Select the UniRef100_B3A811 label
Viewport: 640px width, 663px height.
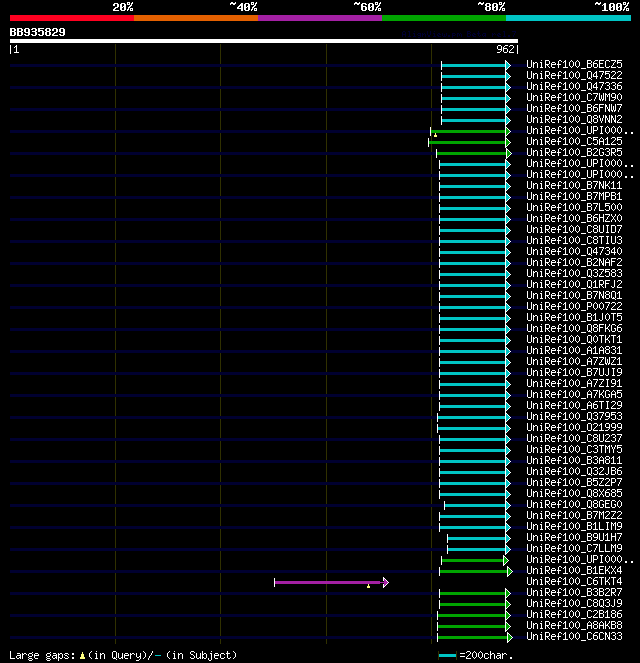[x=574, y=460]
